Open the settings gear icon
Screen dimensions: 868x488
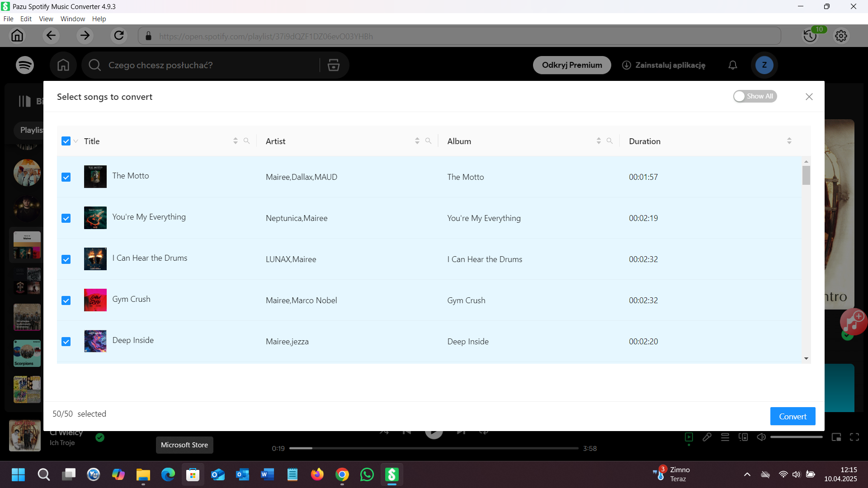tap(841, 36)
